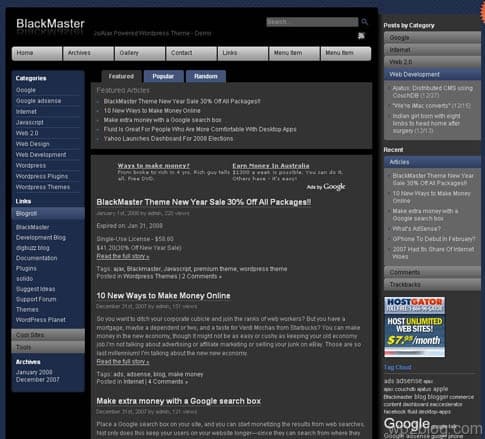Viewport: 485px width, 439px height.
Task: Click the 'Earn Money In Australia' ad
Action: tap(271, 166)
